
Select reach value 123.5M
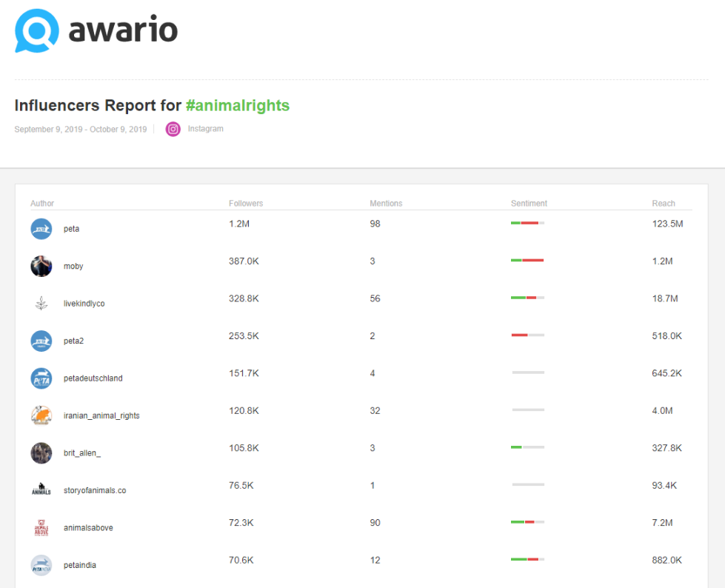668,224
